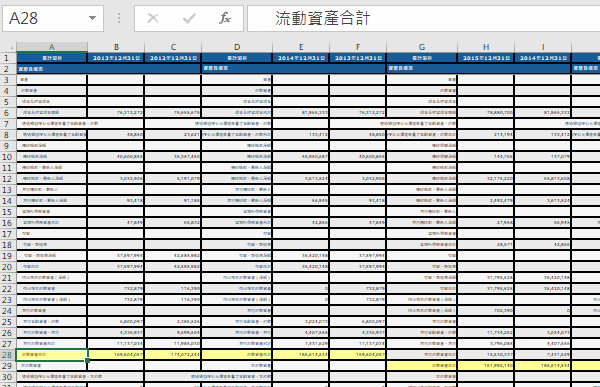Click yellow cell H29
The image size is (600, 387).
tap(486, 366)
